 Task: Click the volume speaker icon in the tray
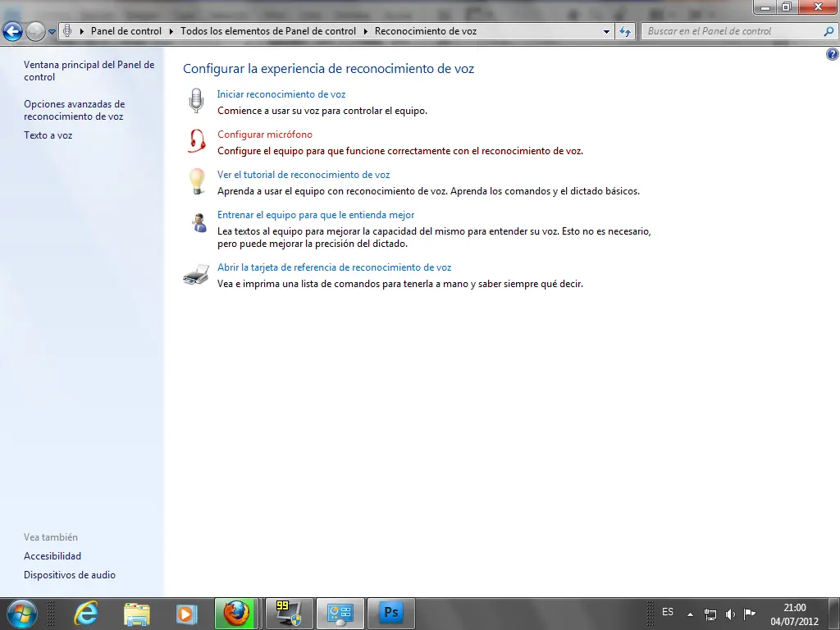[730, 614]
